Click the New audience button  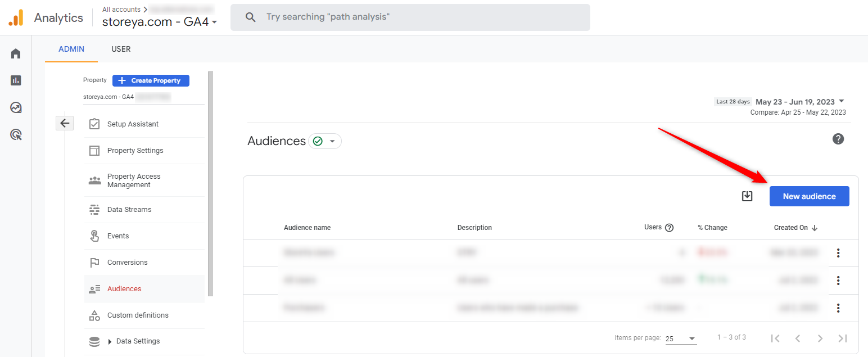point(809,196)
